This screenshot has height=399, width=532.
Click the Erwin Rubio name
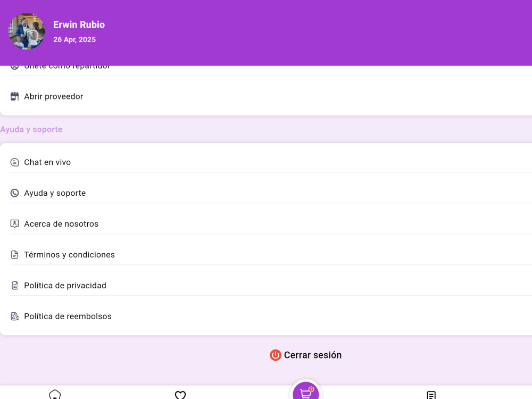pyautogui.click(x=79, y=25)
